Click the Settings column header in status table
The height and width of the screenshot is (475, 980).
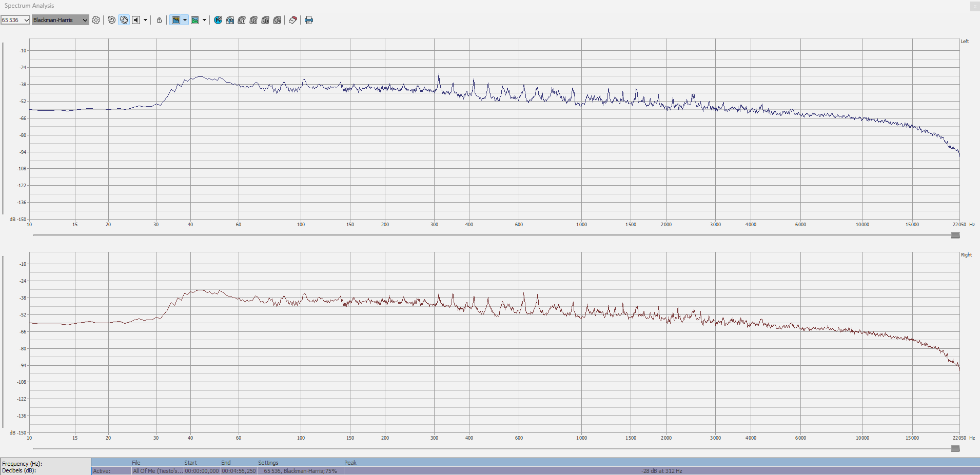point(268,463)
